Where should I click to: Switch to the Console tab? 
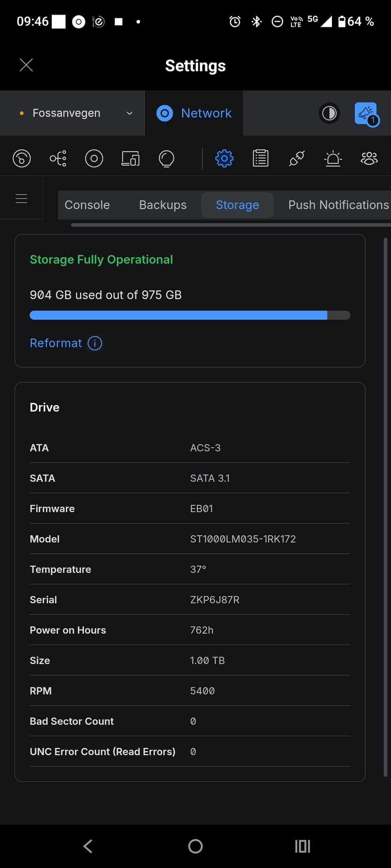[87, 205]
